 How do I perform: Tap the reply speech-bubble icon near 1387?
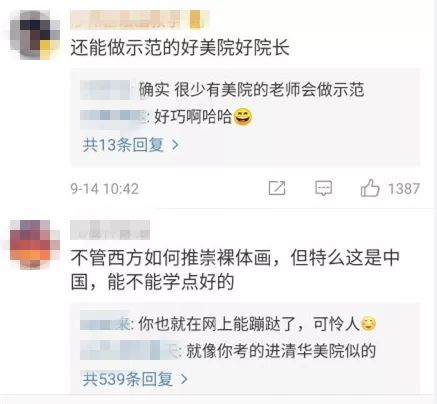[323, 188]
